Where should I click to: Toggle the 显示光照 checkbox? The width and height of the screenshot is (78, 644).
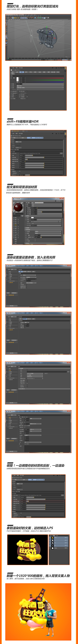point(27,91)
